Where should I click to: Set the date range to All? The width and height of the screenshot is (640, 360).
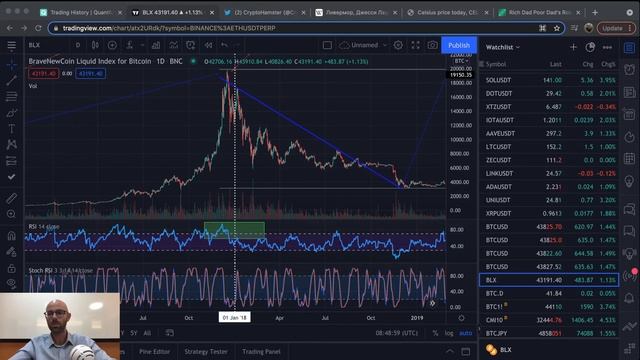coord(147,333)
